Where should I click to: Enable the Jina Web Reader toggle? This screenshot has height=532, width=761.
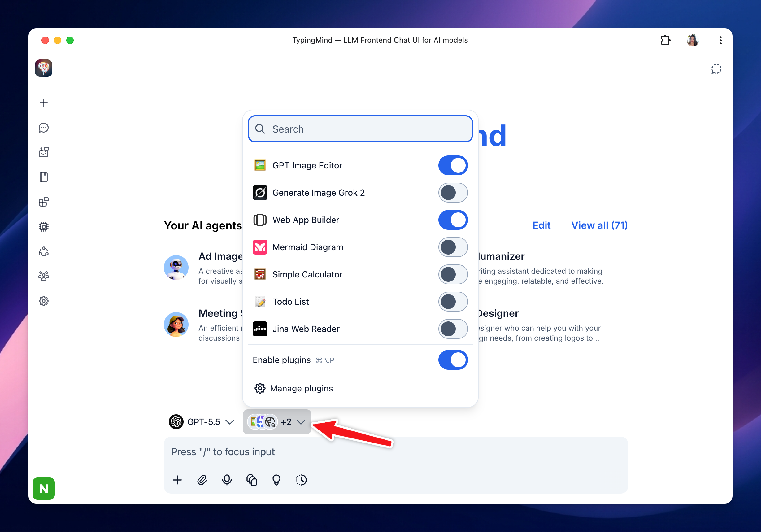[453, 329]
